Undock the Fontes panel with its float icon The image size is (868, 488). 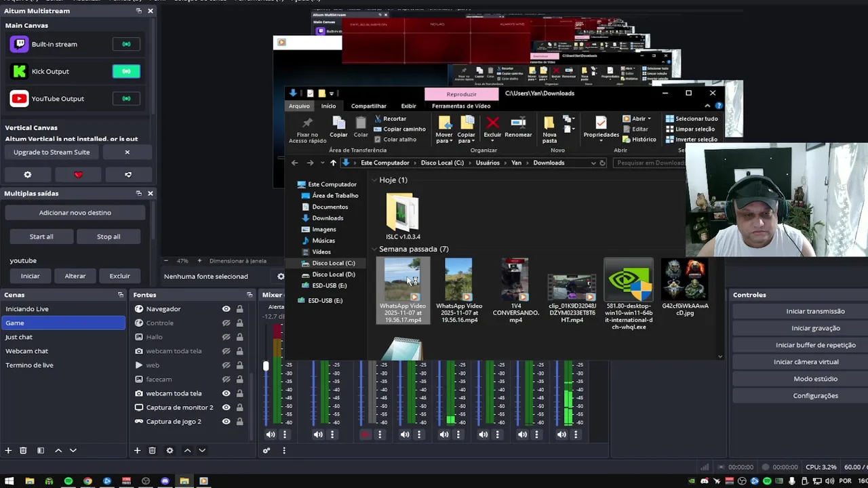250,295
